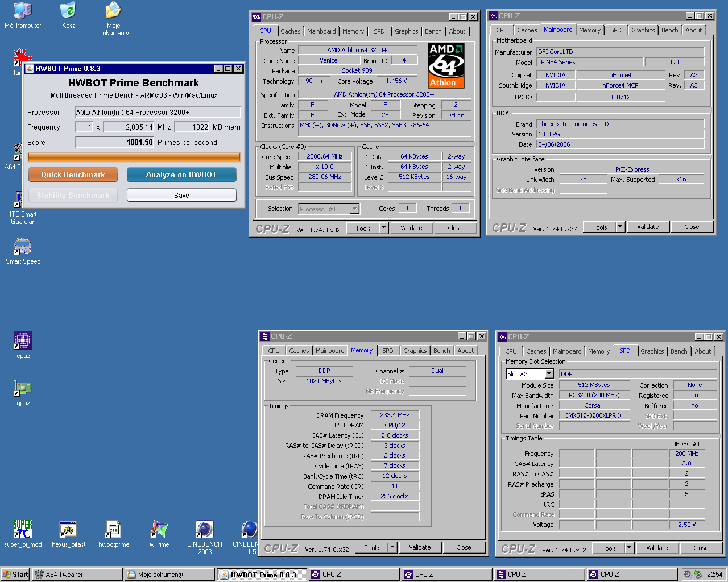Click Analyze on HWBOT button

[x=181, y=174]
